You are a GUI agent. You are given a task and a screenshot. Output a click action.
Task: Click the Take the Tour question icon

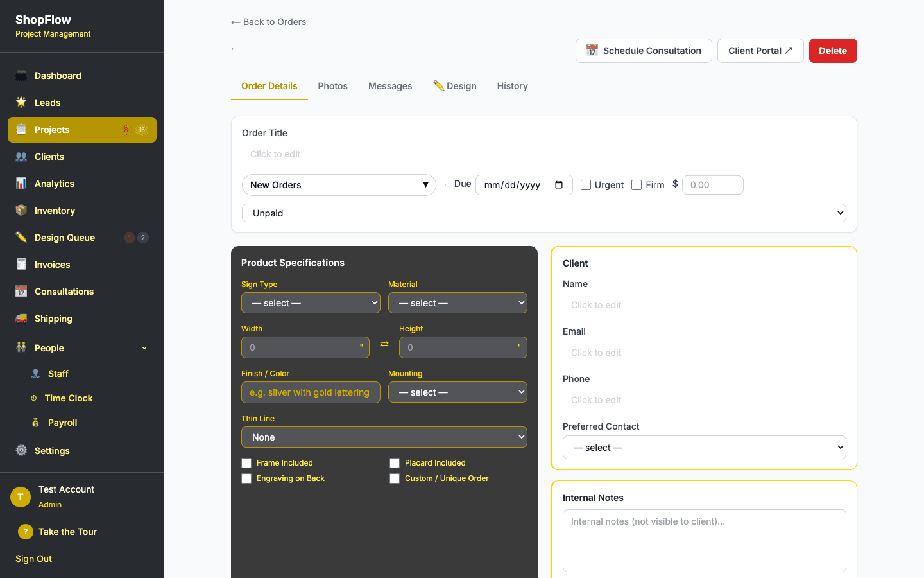[25, 532]
